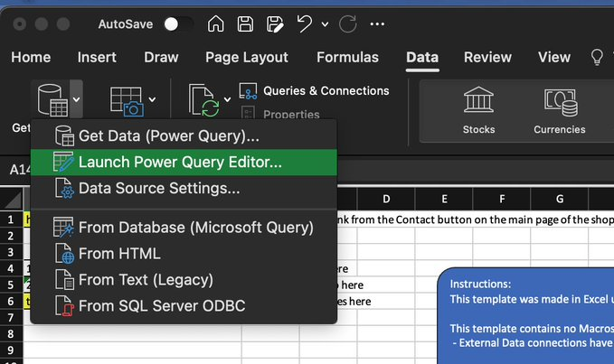Open the Undo history dropdown arrow
The height and width of the screenshot is (364, 614).
tap(325, 24)
